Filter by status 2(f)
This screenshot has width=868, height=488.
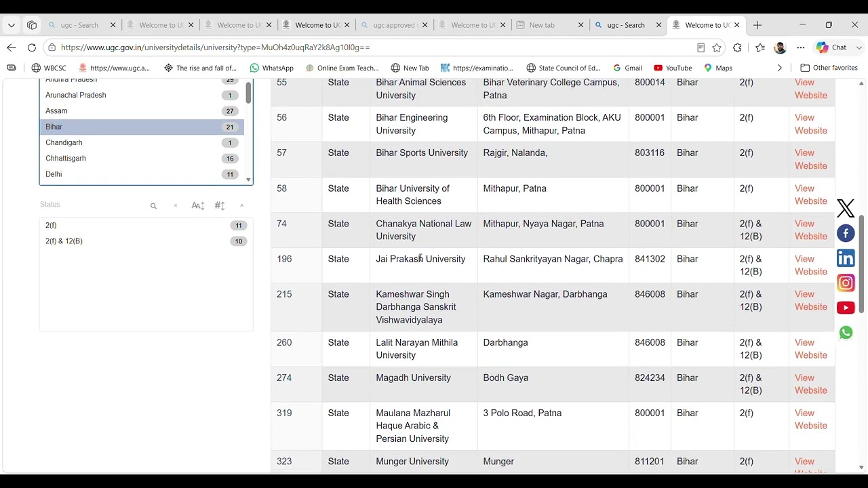tap(144, 225)
